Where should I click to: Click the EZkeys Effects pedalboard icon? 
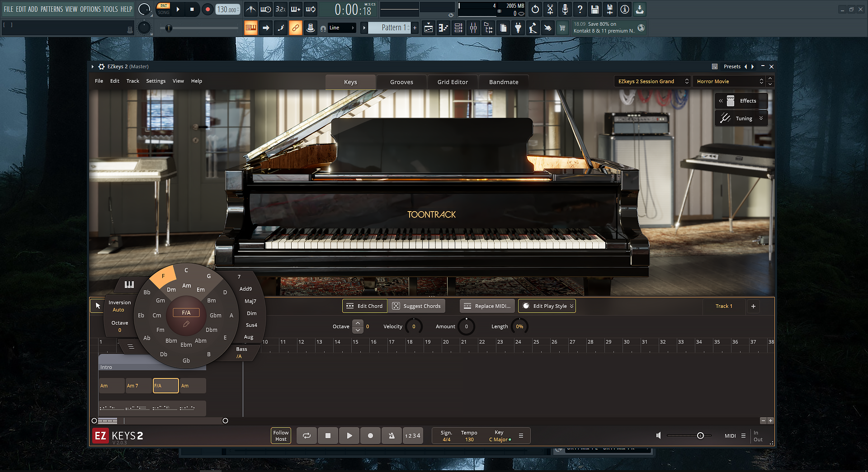(731, 101)
